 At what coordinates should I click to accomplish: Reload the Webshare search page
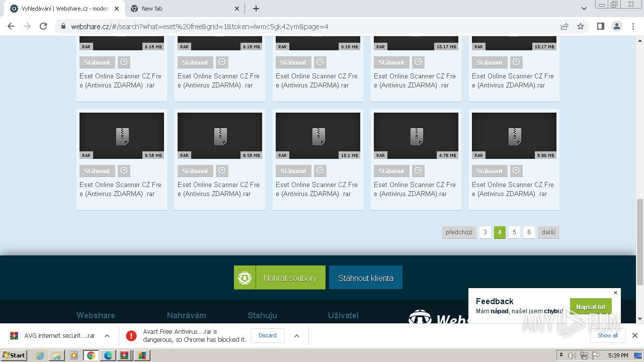tap(43, 26)
